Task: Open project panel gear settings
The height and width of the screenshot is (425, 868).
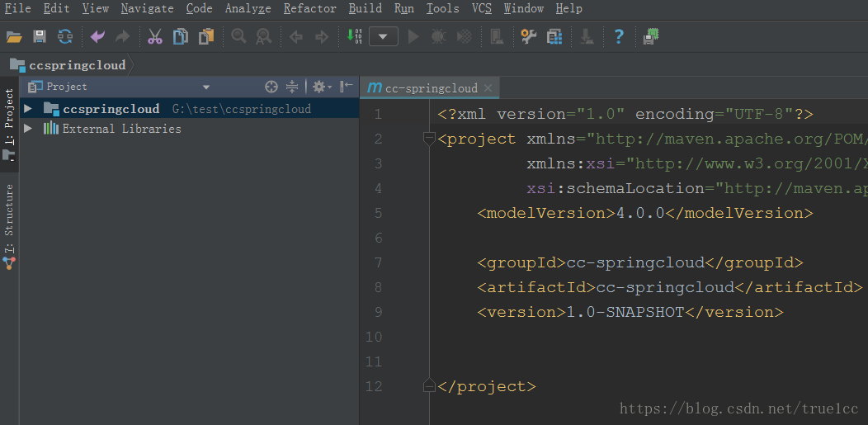Action: coord(322,87)
